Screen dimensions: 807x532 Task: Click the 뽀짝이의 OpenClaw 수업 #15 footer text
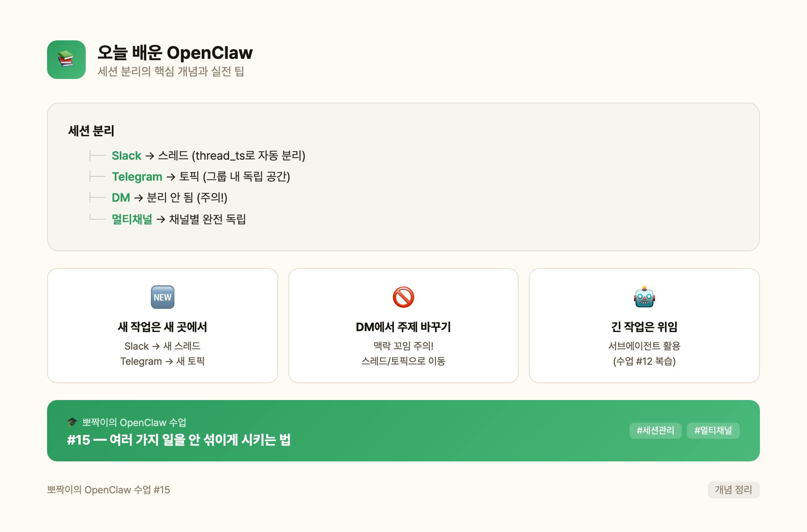coord(109,490)
